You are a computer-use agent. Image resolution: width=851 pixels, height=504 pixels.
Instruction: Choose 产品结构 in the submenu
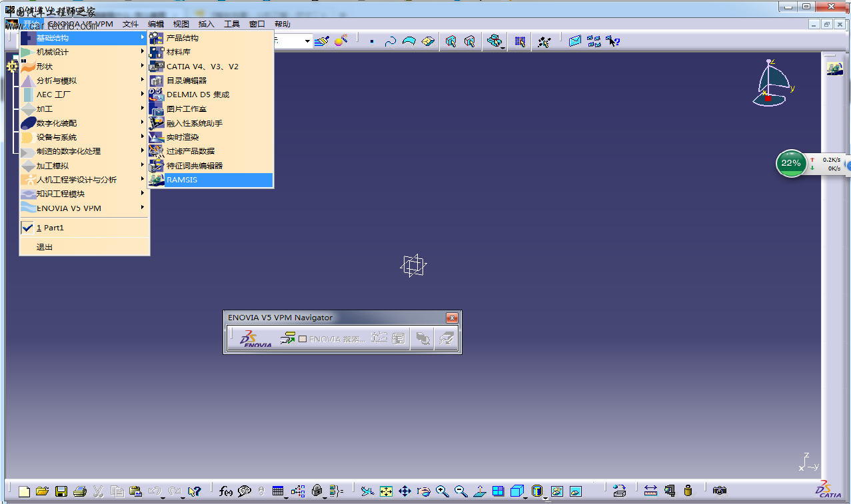pos(211,38)
